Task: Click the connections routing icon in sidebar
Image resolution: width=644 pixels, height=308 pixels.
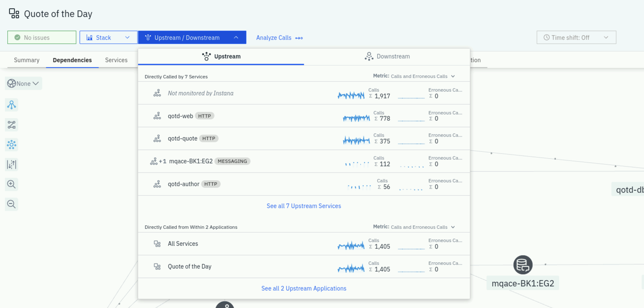Action: 12,125
